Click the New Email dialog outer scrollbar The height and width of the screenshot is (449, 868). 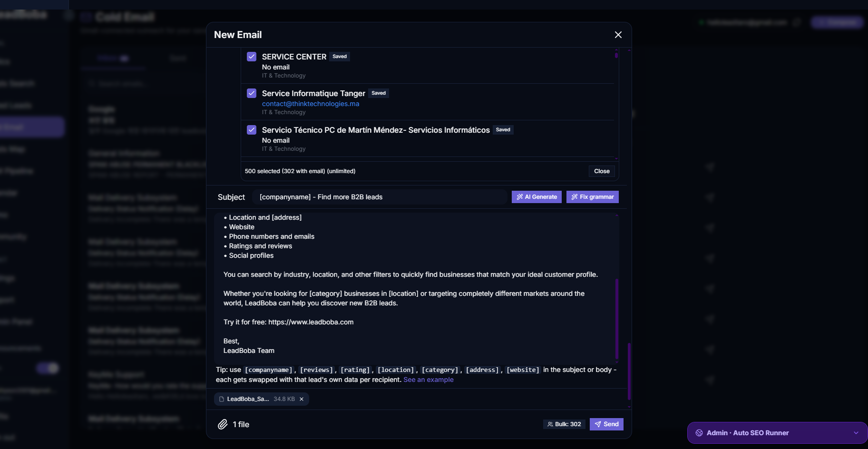[629, 371]
